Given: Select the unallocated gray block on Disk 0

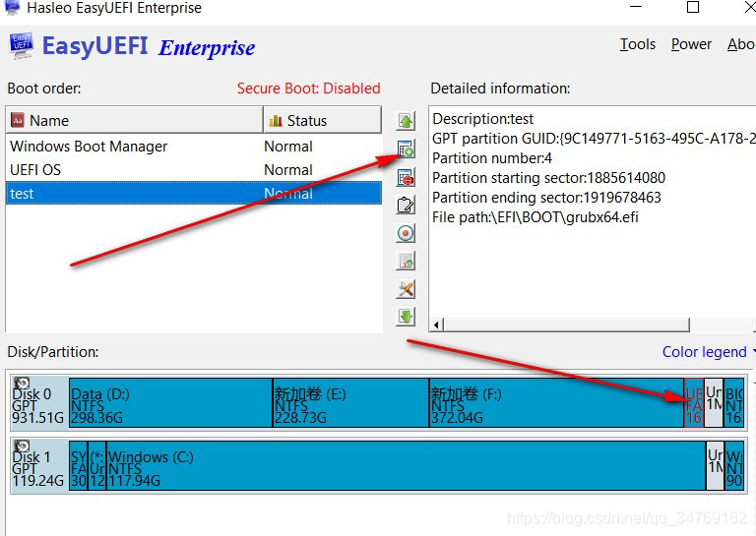Looking at the screenshot, I should click(714, 402).
